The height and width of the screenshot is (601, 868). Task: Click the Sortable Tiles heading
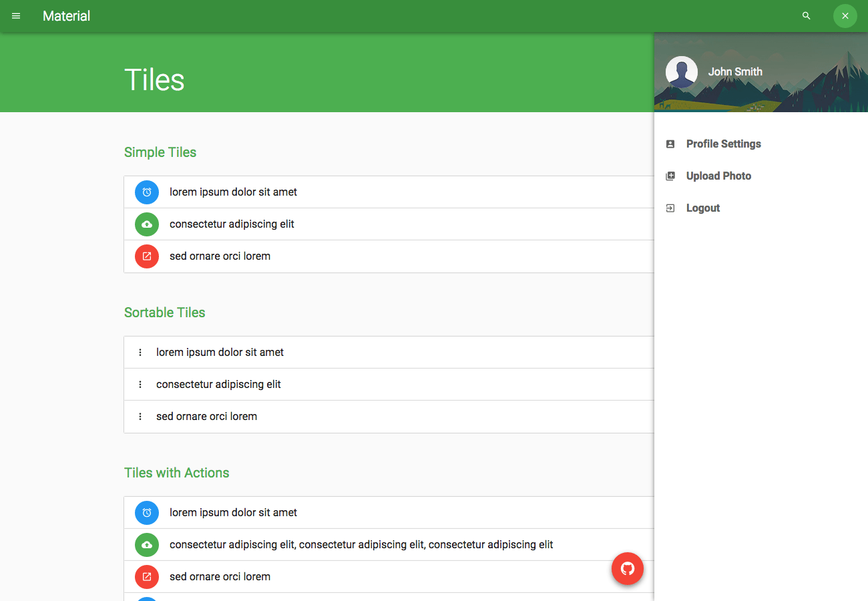(164, 313)
